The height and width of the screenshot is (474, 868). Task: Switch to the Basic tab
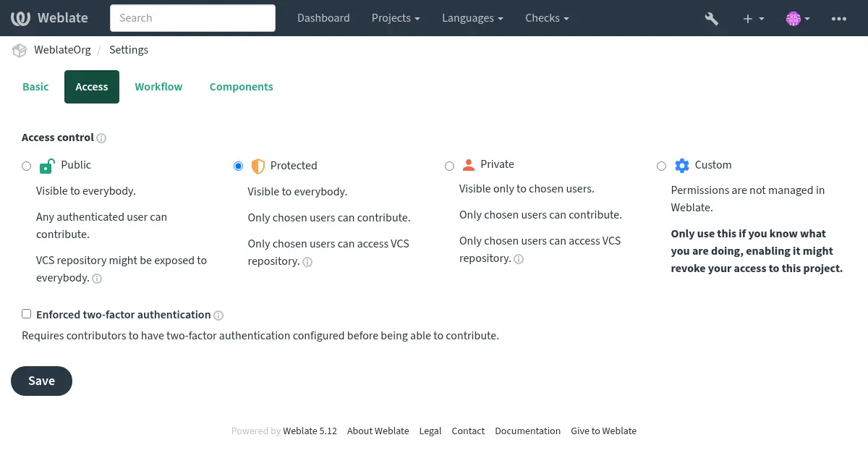[x=35, y=87]
